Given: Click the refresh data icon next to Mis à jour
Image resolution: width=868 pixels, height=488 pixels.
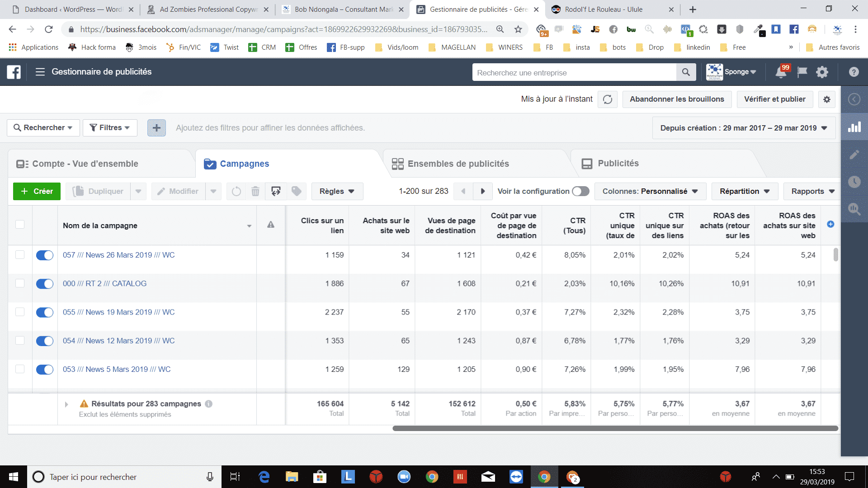Looking at the screenshot, I should 608,99.
